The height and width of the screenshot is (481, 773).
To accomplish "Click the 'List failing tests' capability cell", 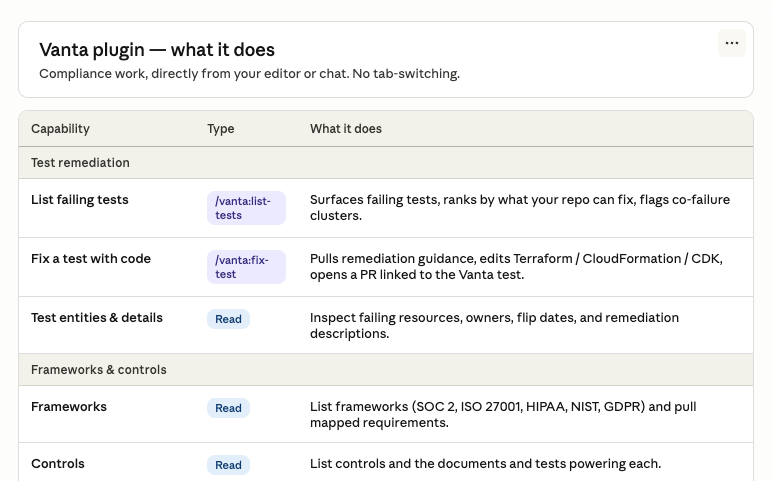I will point(79,200).
